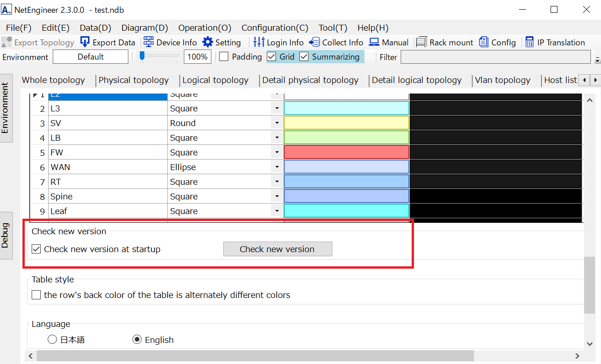This screenshot has height=364, width=601.
Task: Expand shape dropdown for the SV row
Action: pos(277,123)
